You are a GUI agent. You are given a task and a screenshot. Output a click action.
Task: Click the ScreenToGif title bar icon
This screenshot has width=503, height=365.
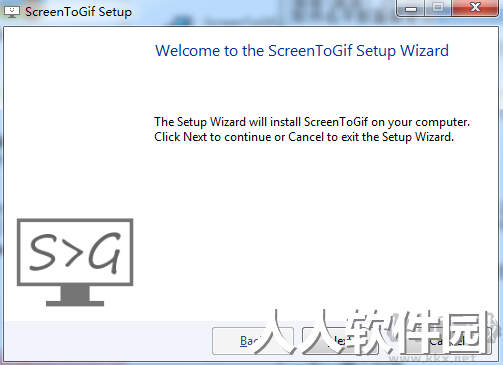click(x=12, y=12)
